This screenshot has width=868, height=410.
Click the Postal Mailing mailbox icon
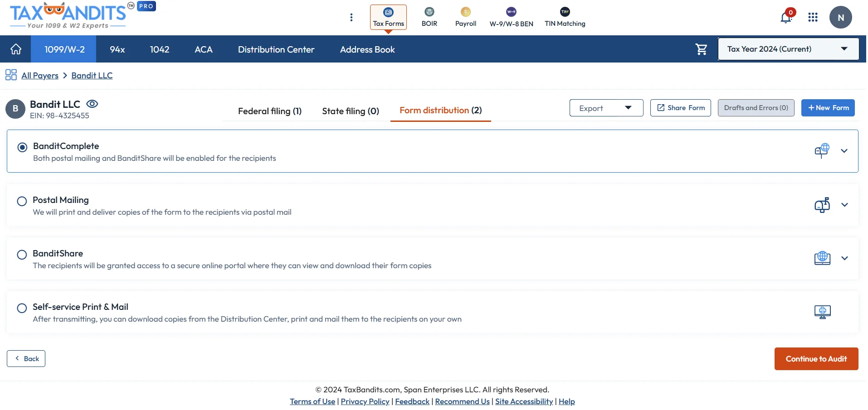pos(822,205)
